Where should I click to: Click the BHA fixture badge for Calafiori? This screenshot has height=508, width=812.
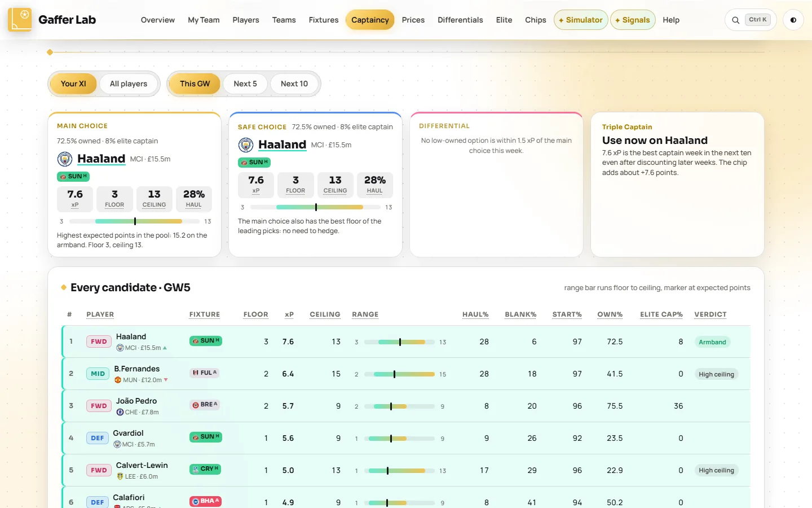(x=205, y=501)
